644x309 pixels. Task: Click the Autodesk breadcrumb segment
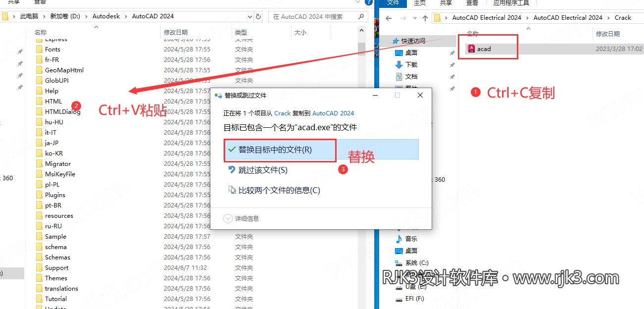coord(106,16)
